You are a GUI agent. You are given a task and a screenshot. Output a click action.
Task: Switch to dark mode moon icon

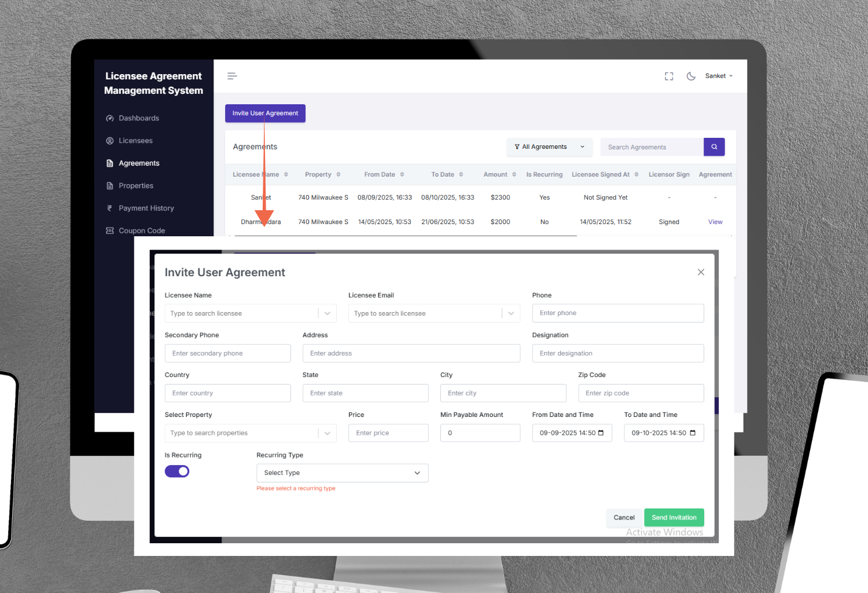pos(691,76)
